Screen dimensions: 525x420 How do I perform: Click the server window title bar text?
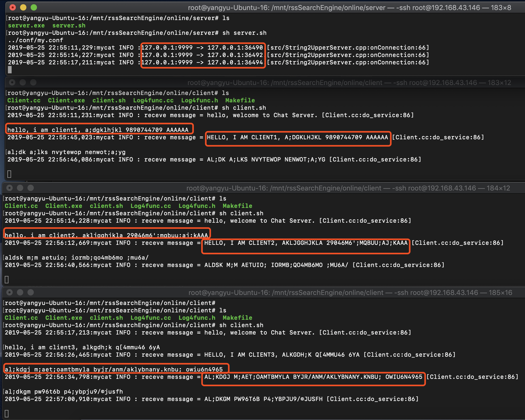(349, 8)
